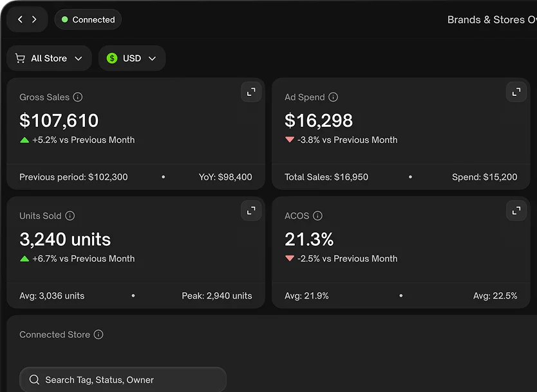Open the USD currency dropdown

tap(132, 58)
